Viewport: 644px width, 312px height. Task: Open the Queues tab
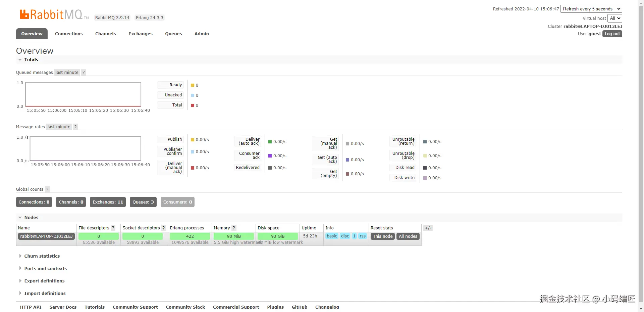coord(173,34)
